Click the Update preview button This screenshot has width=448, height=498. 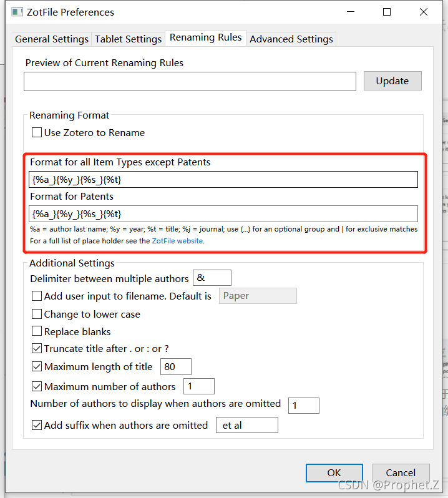click(392, 81)
